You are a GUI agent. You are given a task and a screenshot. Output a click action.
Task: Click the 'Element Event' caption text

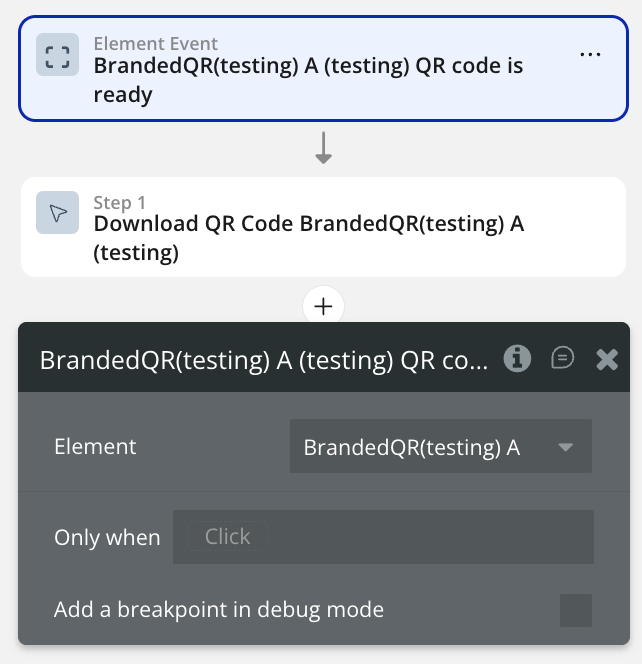coord(155,44)
